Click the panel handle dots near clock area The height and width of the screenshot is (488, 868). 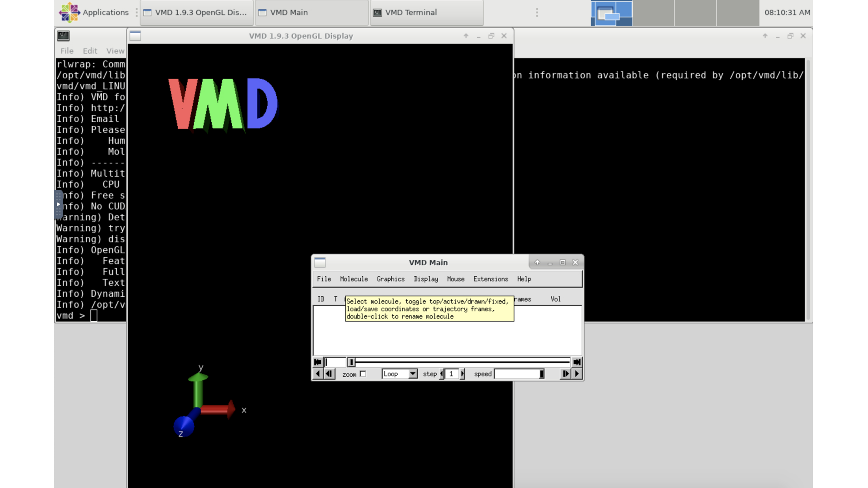(x=537, y=12)
